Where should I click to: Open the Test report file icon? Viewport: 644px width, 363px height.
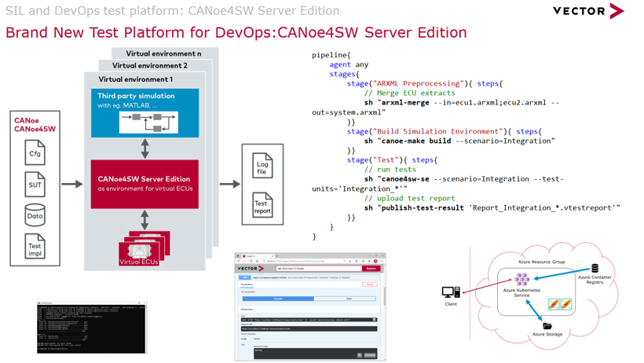coord(262,205)
